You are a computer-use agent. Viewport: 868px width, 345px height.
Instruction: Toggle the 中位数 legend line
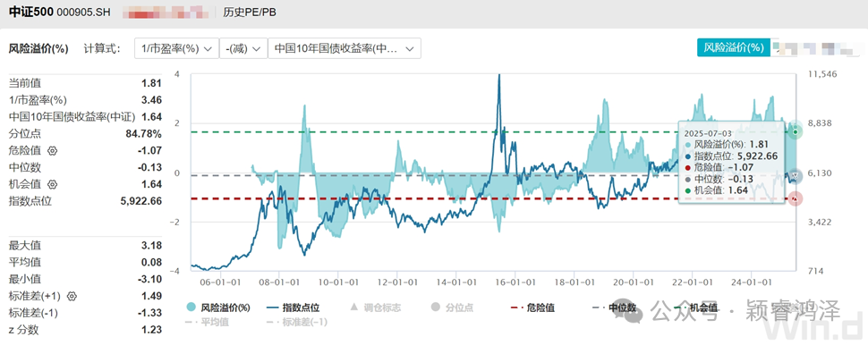pyautogui.click(x=614, y=307)
